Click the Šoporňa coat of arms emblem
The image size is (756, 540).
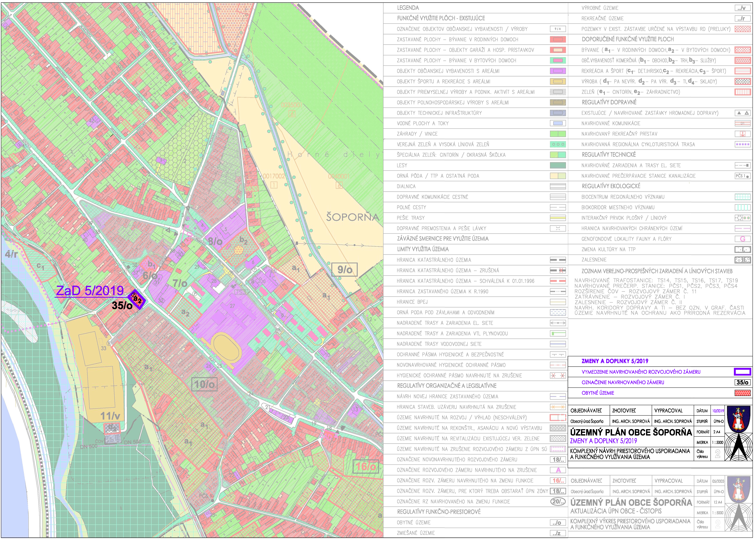tap(738, 419)
